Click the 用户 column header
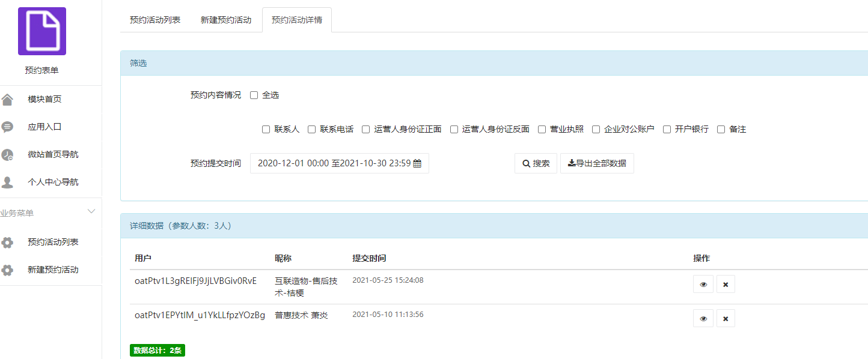 [143, 258]
